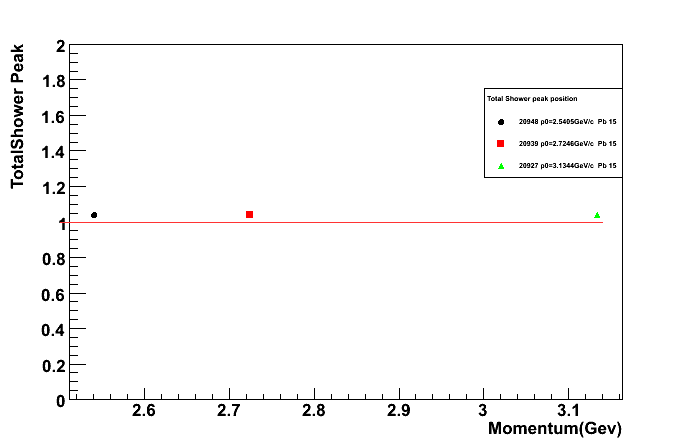The height and width of the screenshot is (444, 692).
Task: Click the y-axis label 1.2
Action: pos(54,188)
